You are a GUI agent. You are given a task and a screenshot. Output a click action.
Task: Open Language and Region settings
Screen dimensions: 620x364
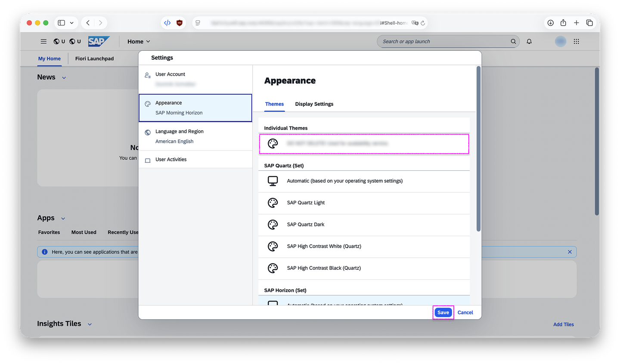pos(195,136)
